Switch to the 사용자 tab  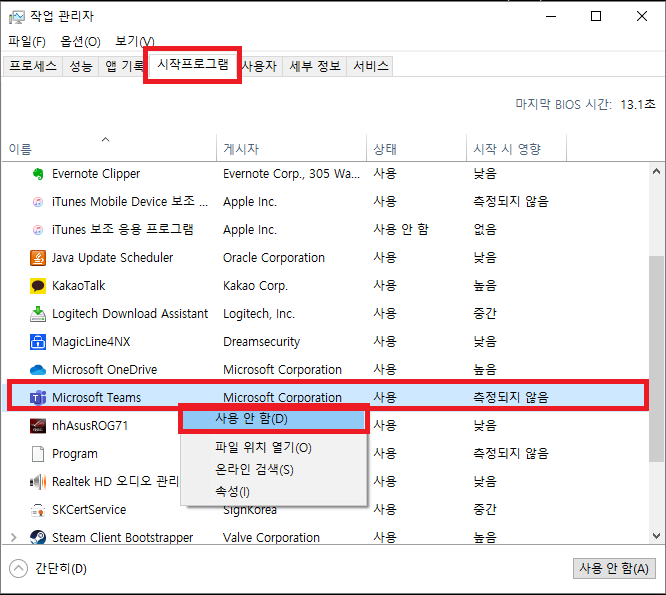[260, 66]
